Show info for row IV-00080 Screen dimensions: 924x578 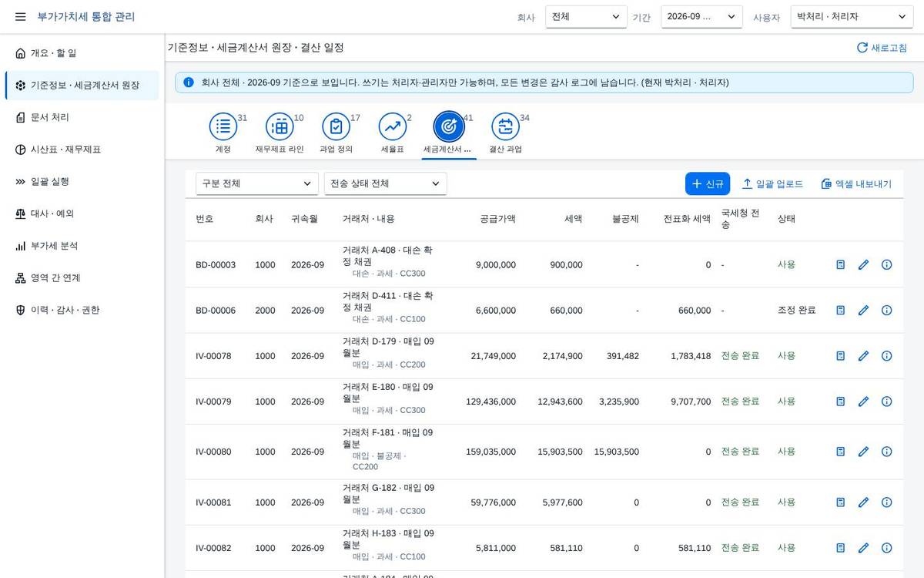point(886,452)
